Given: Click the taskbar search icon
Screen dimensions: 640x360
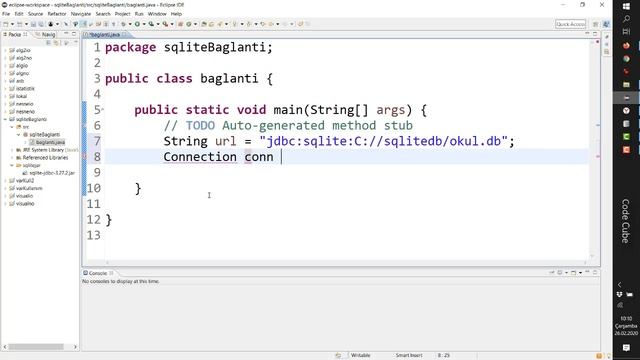Looking at the screenshot, I should 626,19.
